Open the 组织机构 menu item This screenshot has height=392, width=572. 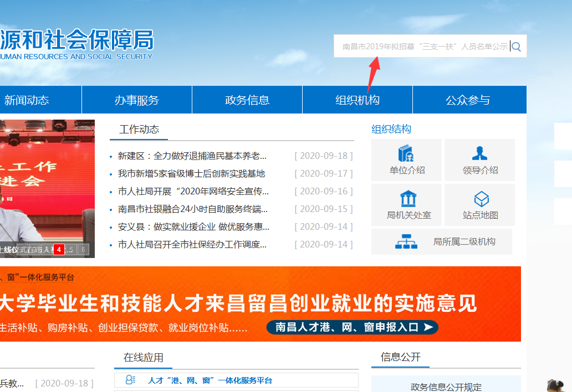tap(357, 99)
